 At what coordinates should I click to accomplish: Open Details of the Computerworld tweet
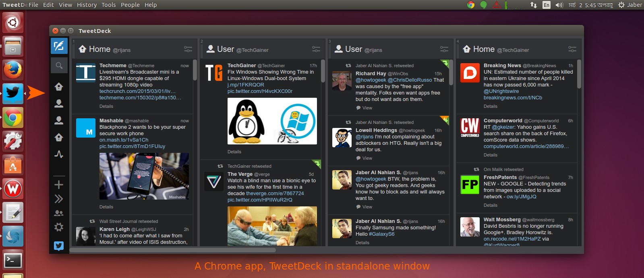491,155
